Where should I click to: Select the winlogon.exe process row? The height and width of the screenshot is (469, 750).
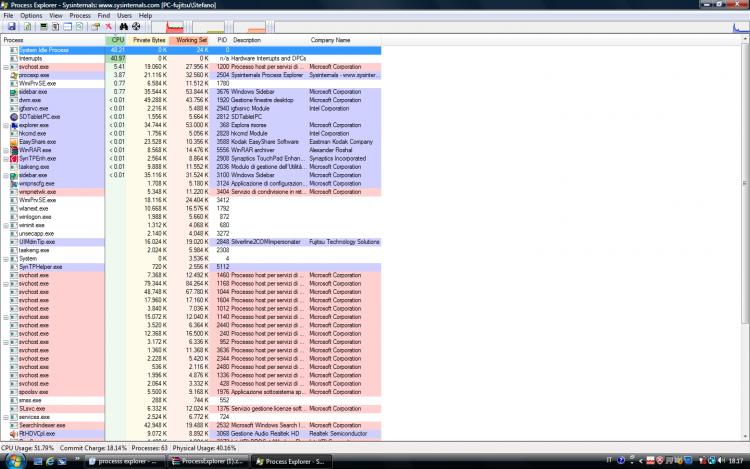click(191, 217)
